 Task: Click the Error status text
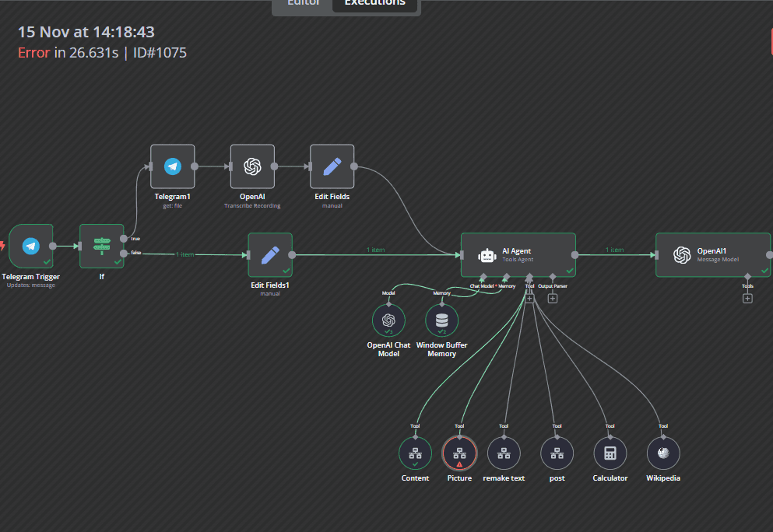click(33, 53)
